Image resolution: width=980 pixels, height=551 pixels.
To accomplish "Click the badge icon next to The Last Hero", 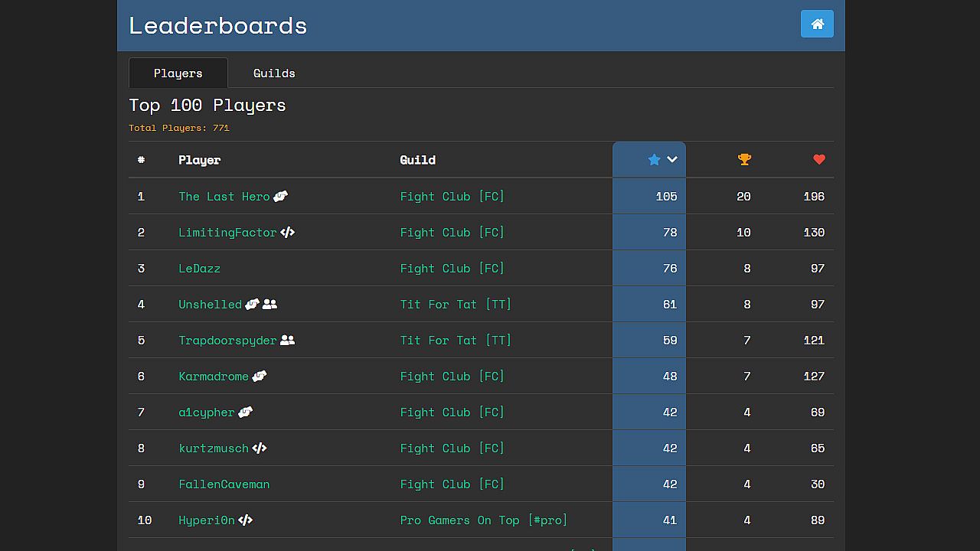I will [280, 197].
